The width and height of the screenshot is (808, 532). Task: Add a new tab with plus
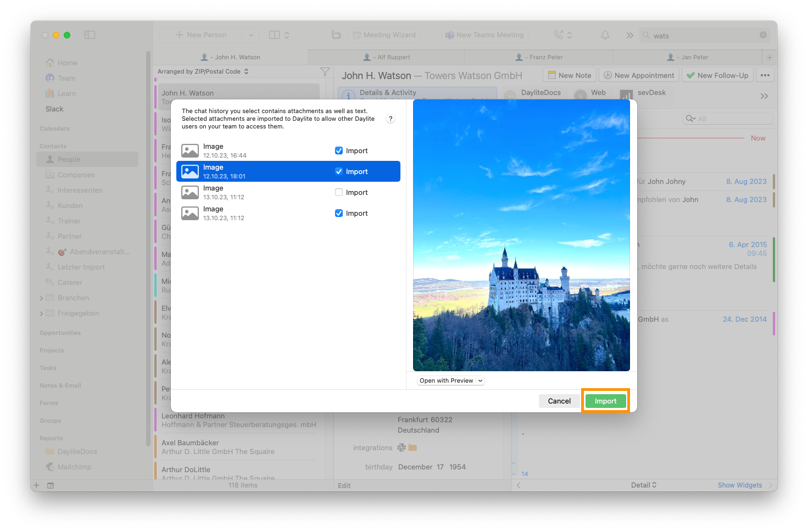point(770,57)
